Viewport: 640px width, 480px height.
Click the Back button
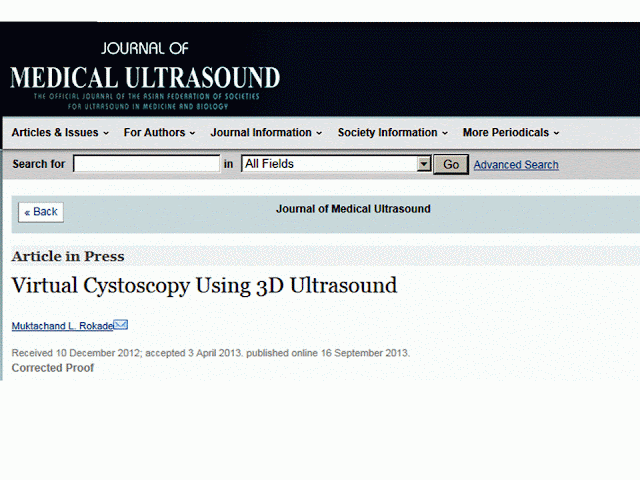(41, 212)
